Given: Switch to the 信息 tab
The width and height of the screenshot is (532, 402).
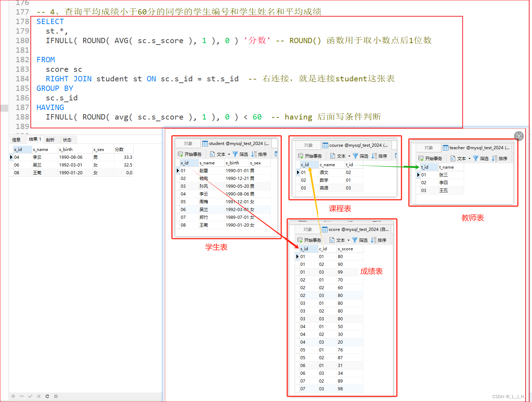Looking at the screenshot, I should pos(16,140).
